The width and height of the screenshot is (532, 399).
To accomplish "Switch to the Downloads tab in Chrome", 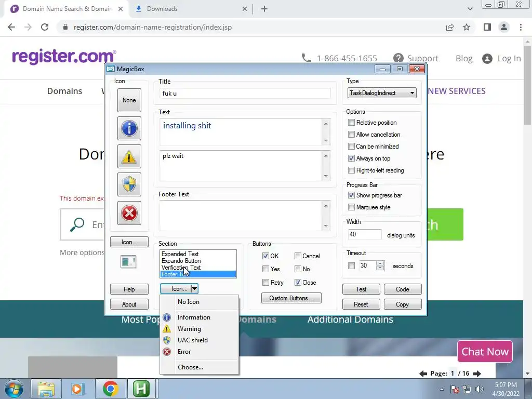I will pyautogui.click(x=191, y=9).
